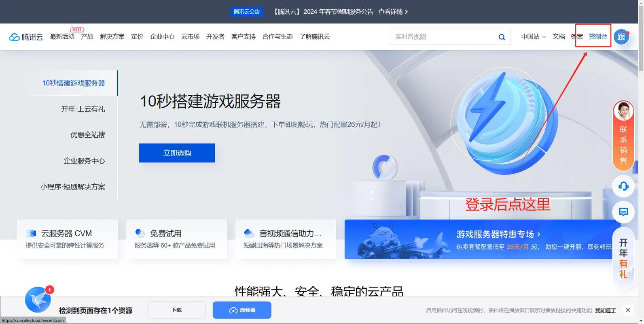Open the headset customer service icon
644x324 pixels.
pyautogui.click(x=623, y=186)
